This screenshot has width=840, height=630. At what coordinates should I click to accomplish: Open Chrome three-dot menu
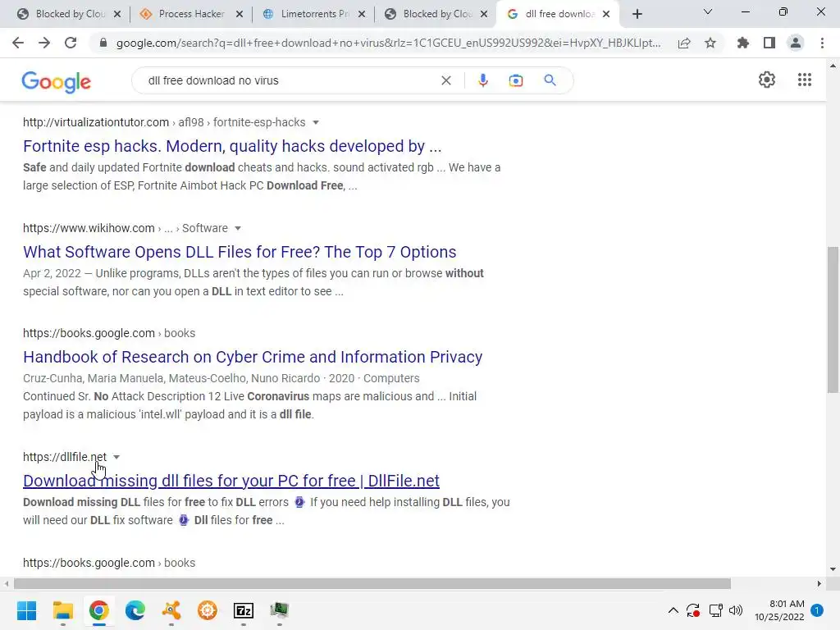click(x=822, y=43)
